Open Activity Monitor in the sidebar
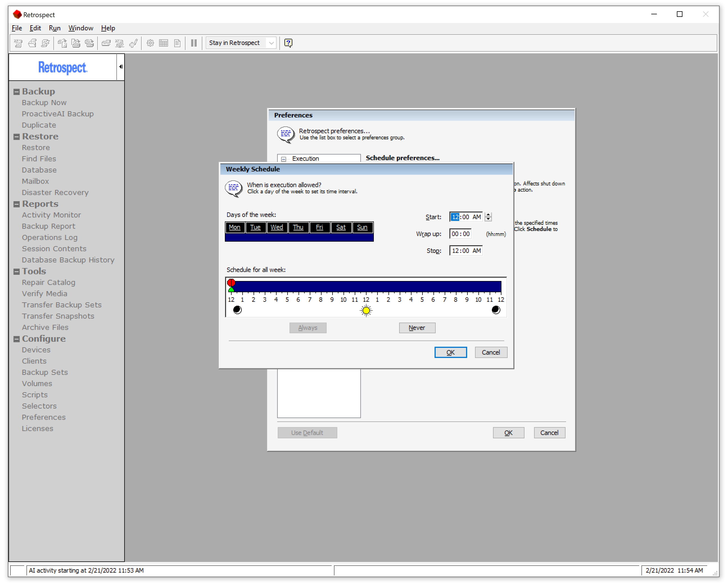Screen dimensions: 728x585 [51, 215]
